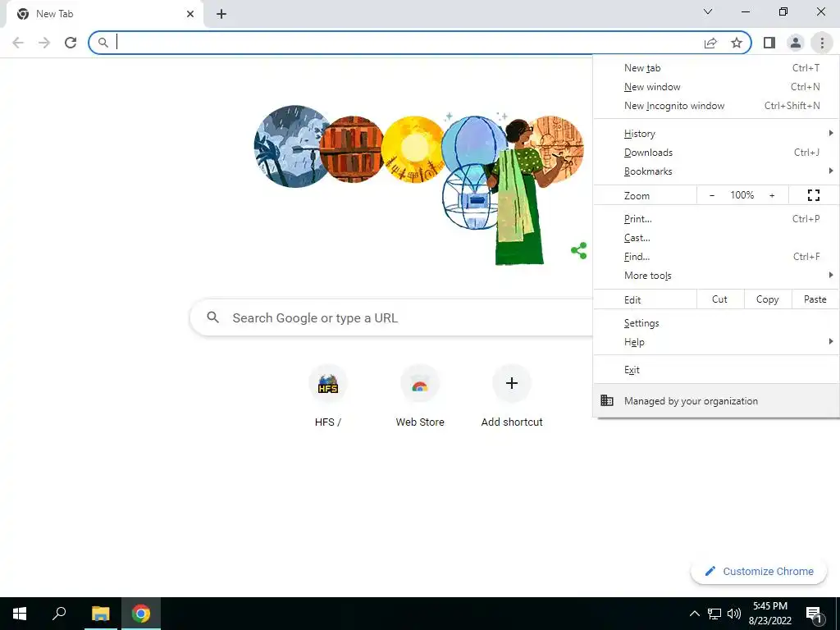This screenshot has height=630, width=840.
Task: Click the Google Doodle illustration
Action: click(x=419, y=185)
